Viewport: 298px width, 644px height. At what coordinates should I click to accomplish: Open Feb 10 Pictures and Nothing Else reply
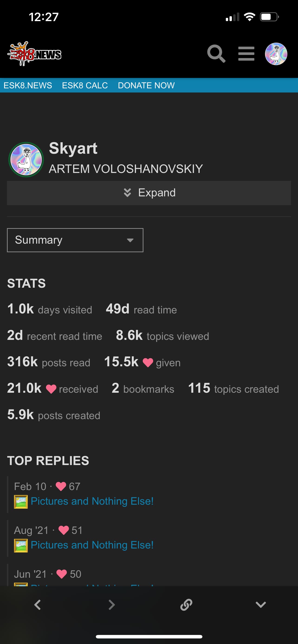click(92, 501)
